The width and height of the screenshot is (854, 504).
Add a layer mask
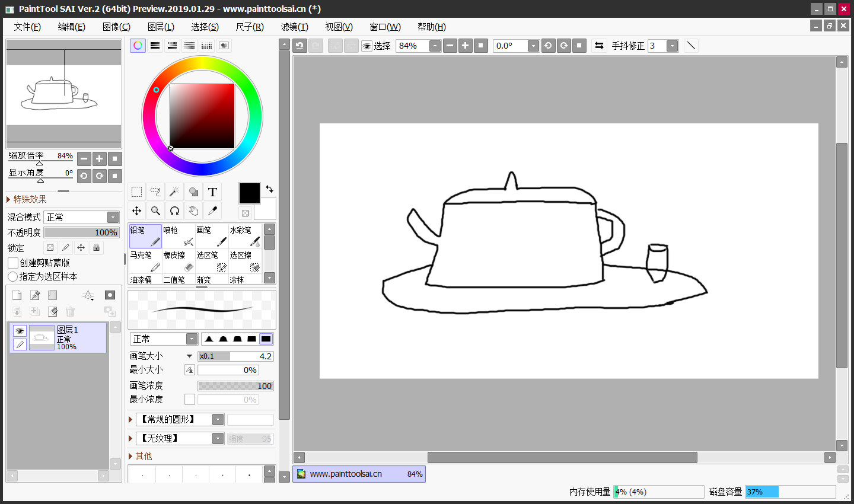(110, 295)
